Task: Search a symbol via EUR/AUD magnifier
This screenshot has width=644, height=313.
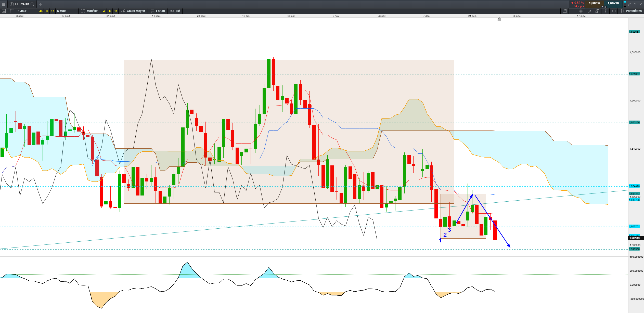Action: pos(32,4)
